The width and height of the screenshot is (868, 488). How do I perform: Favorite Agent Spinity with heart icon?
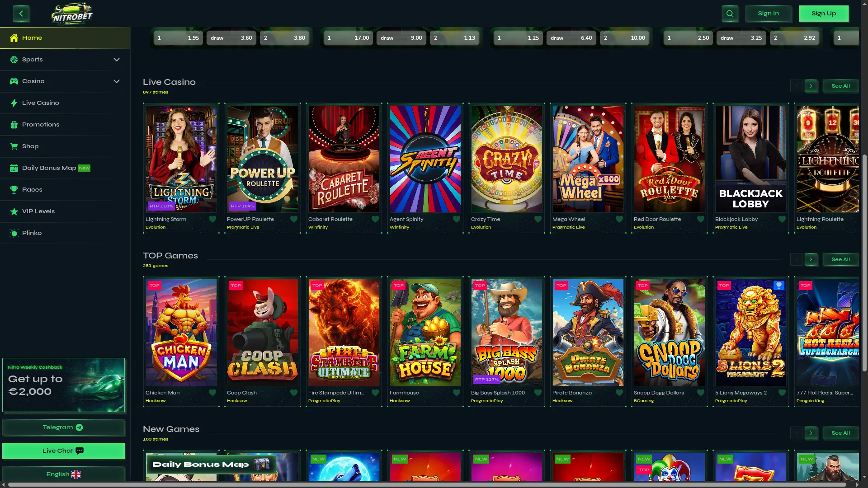(457, 219)
